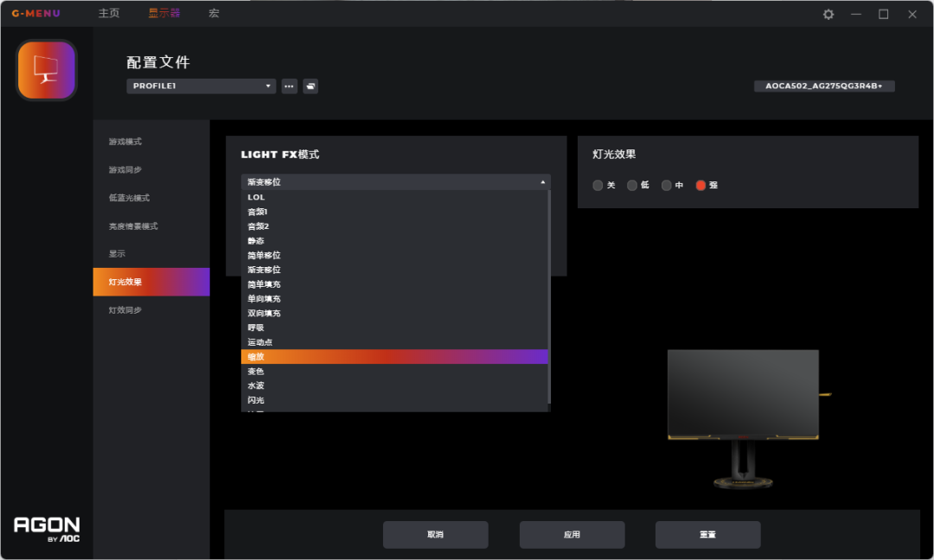Close the G-Menu window
934x560 pixels.
coord(912,15)
